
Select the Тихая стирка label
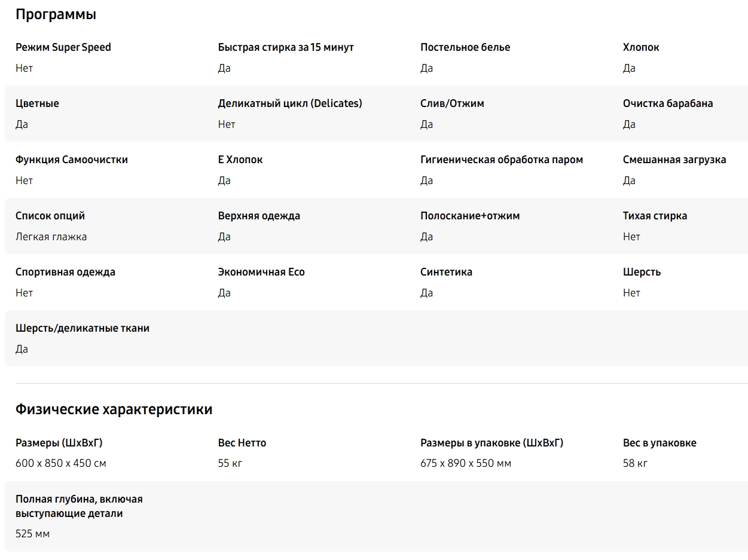click(655, 216)
